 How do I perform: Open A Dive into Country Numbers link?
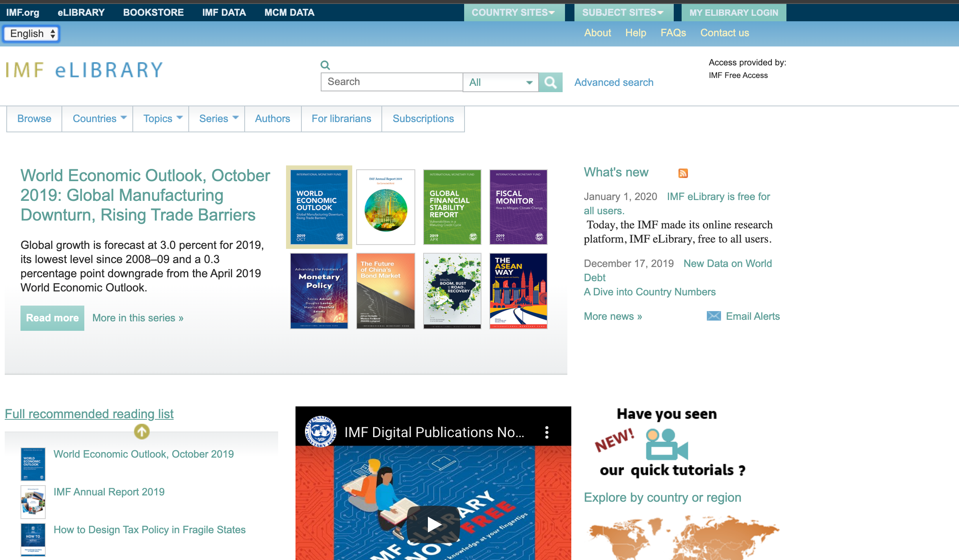point(650,292)
